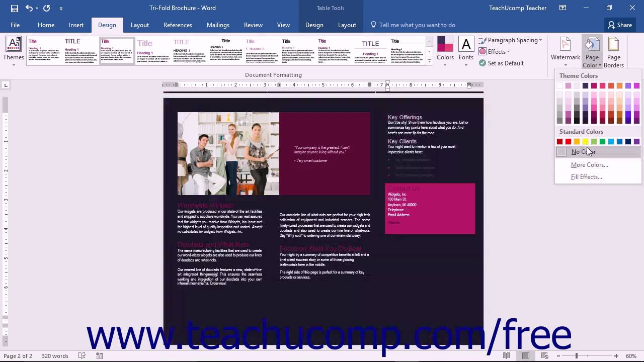This screenshot has height=362, width=644.
Task: Switch to the Insert tab
Action: click(76, 25)
